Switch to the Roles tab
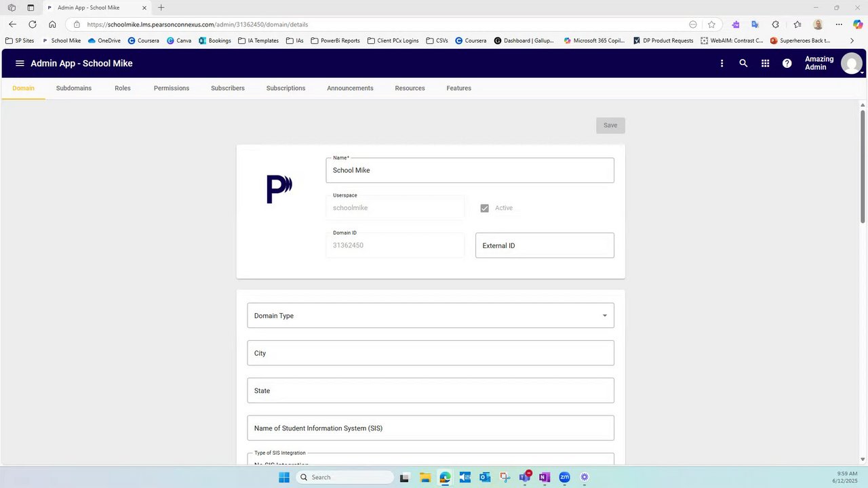 (123, 88)
